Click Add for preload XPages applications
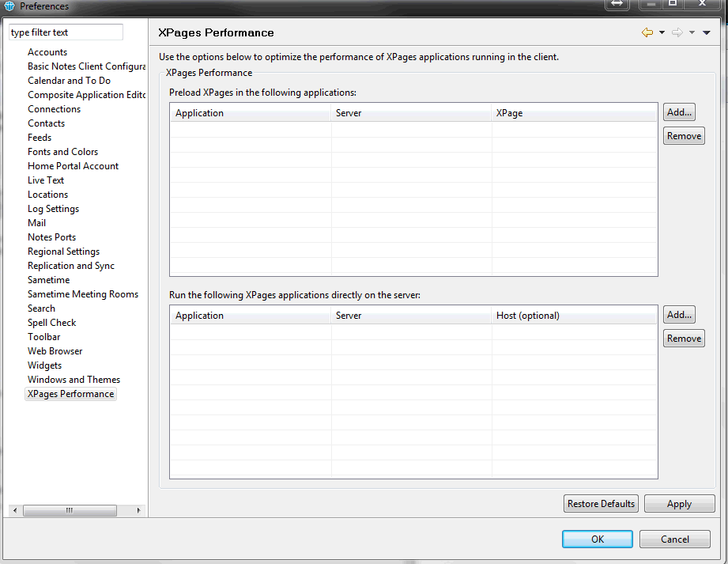This screenshot has width=728, height=564. (679, 112)
